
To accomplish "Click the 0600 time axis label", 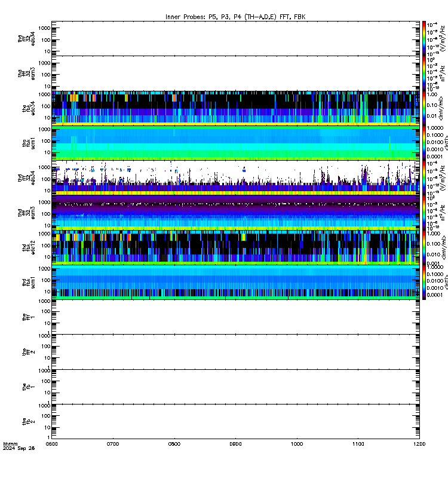I will click(51, 444).
